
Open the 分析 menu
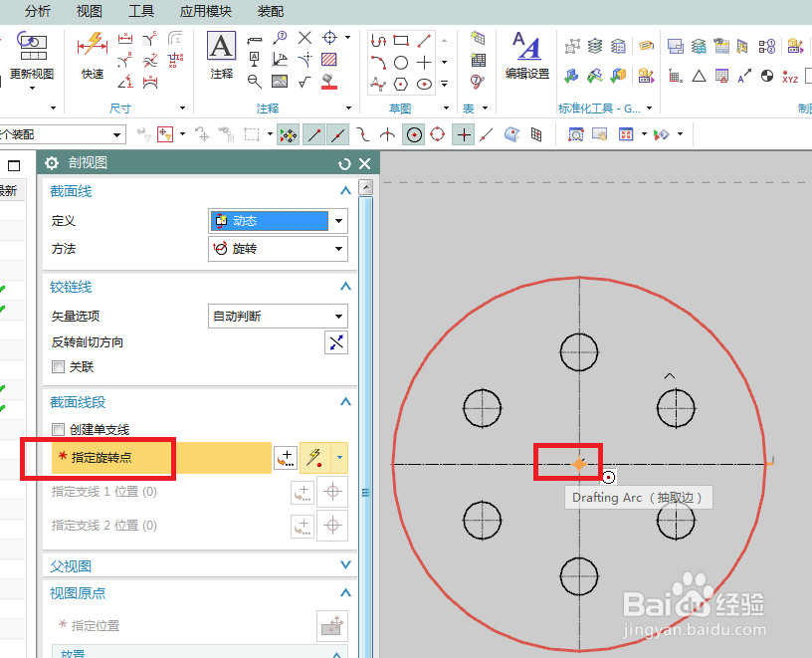click(37, 11)
